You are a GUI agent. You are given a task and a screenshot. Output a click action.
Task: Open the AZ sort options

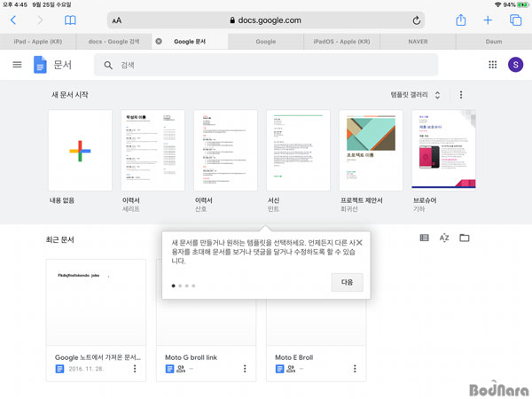click(444, 238)
